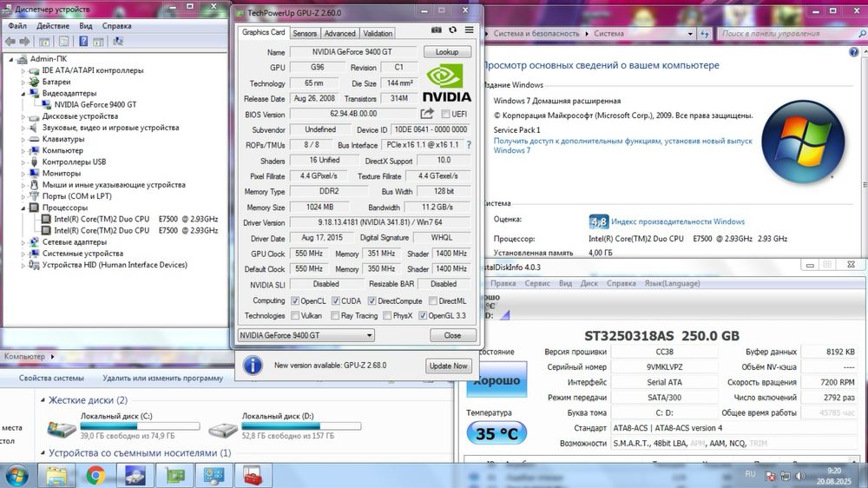Open File Explorer taskbar icon
Viewport: 868px width, 488px height.
56,475
